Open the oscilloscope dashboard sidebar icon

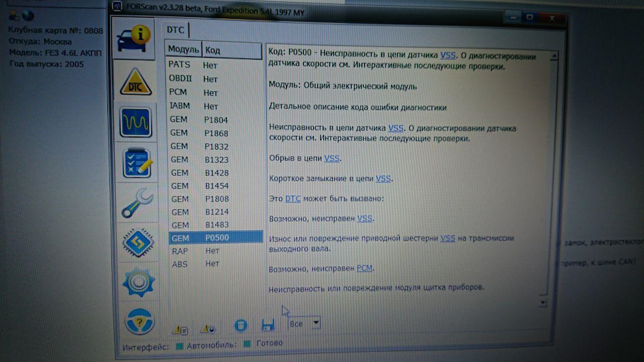pos(136,122)
